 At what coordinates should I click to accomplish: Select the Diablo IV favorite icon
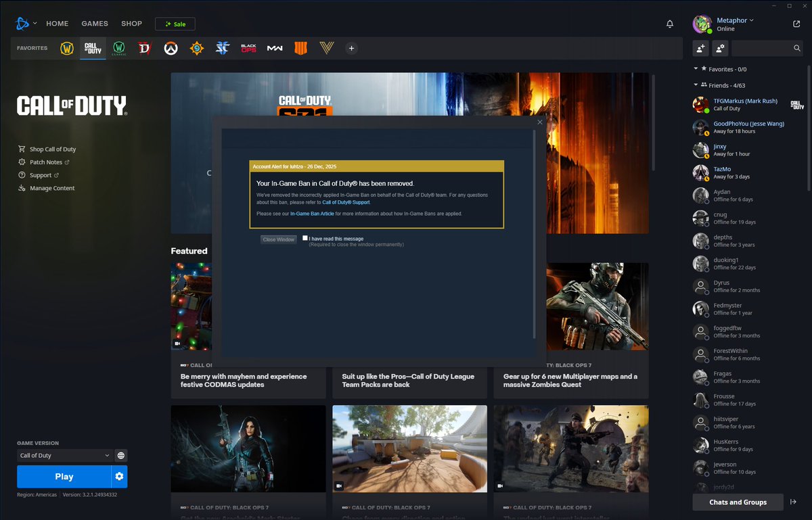[x=144, y=48]
